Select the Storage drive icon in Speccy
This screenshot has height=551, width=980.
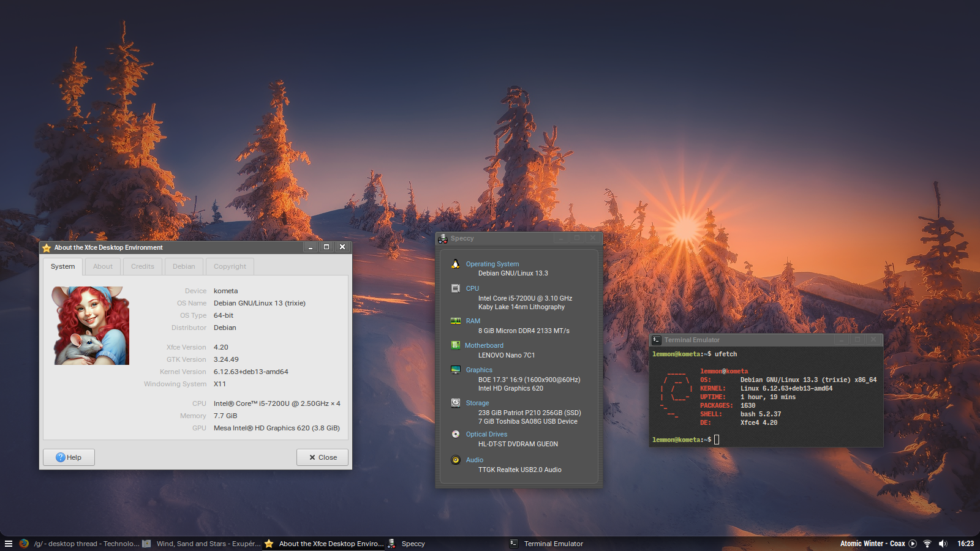point(456,403)
